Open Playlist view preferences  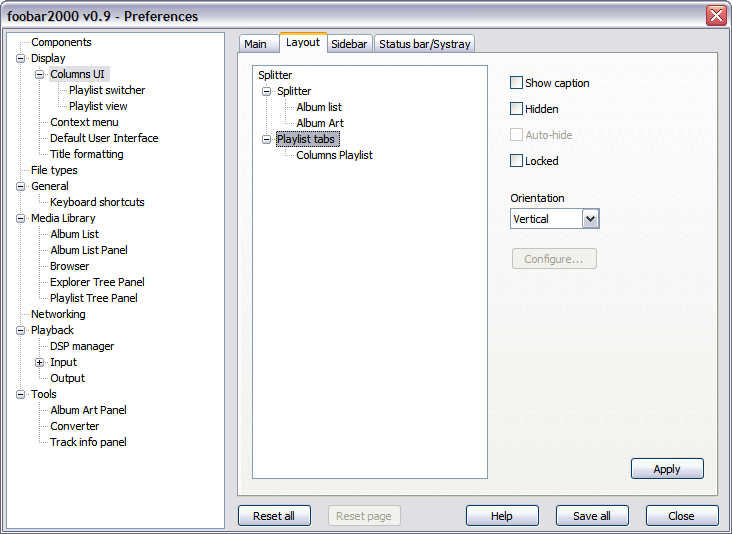(x=98, y=106)
